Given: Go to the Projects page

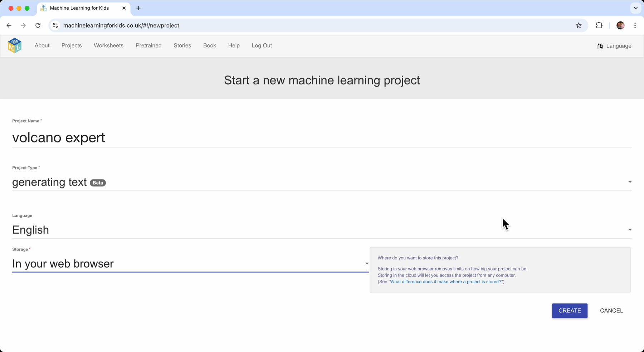Looking at the screenshot, I should click(x=72, y=45).
